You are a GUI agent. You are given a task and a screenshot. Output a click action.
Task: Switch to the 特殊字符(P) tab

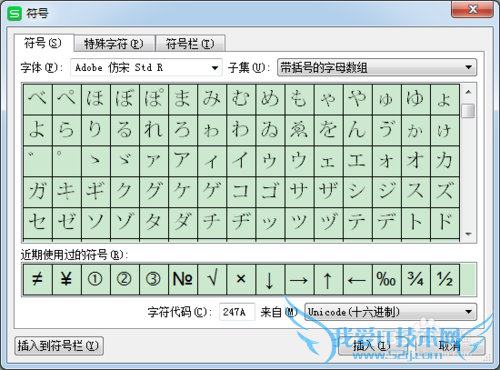114,44
